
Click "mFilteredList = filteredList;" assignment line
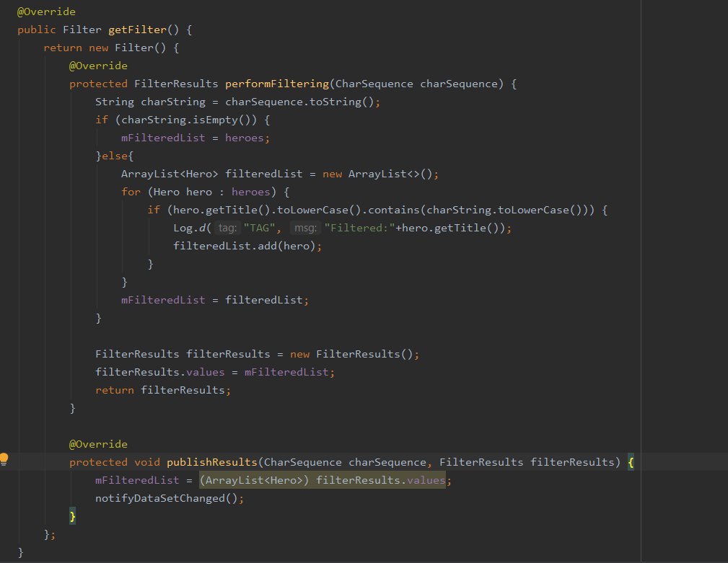point(215,301)
